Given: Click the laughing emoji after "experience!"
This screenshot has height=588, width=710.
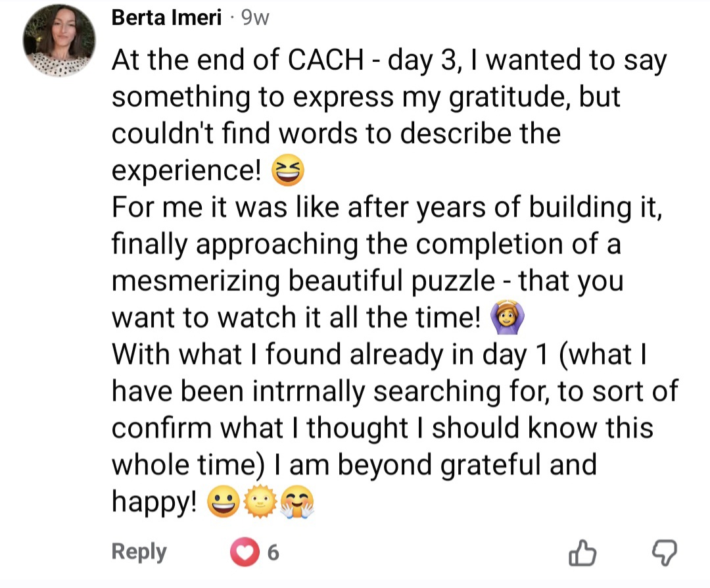Looking at the screenshot, I should coord(289,172).
